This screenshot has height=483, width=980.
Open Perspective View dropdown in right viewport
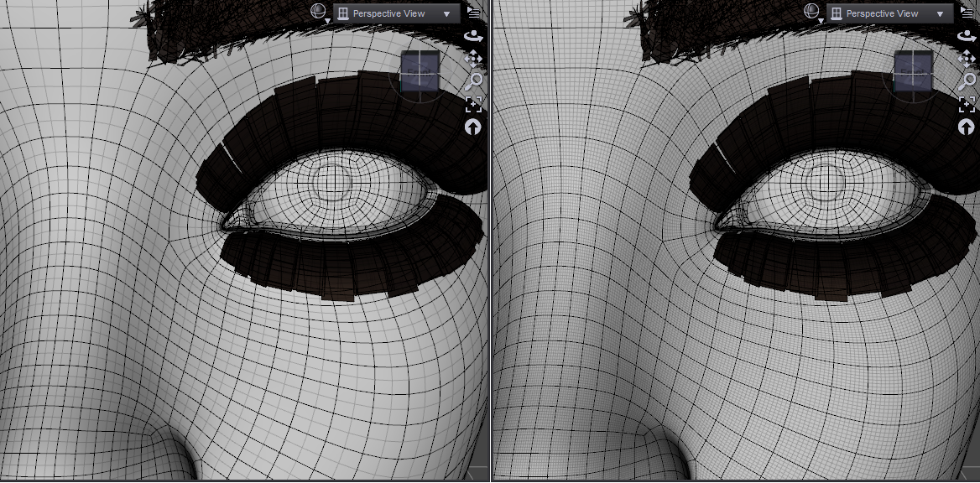click(x=889, y=13)
